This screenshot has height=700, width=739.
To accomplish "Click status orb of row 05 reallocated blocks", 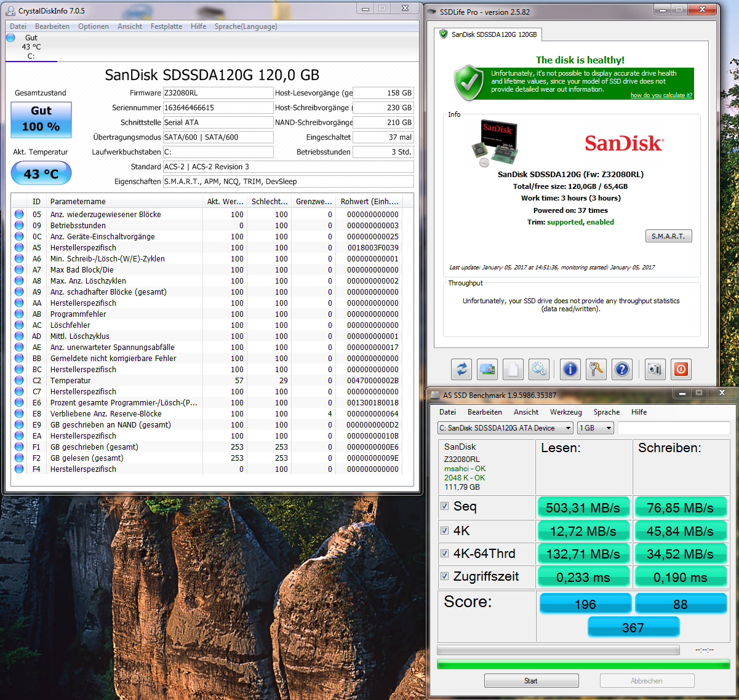I will tap(19, 214).
